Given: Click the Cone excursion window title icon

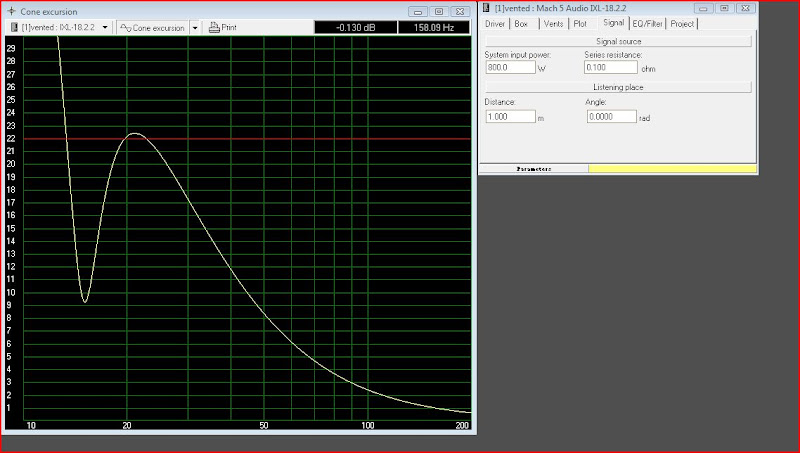Looking at the screenshot, I should tap(12, 12).
